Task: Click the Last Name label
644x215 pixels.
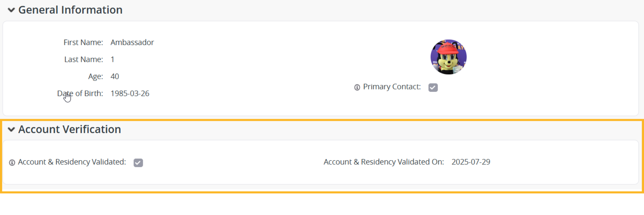Action: [83, 60]
